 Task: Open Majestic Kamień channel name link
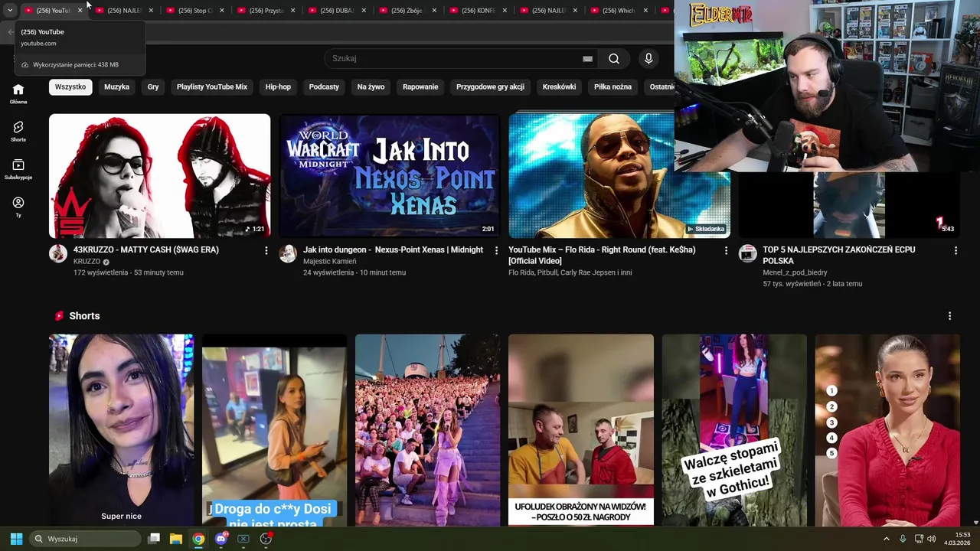[329, 262]
